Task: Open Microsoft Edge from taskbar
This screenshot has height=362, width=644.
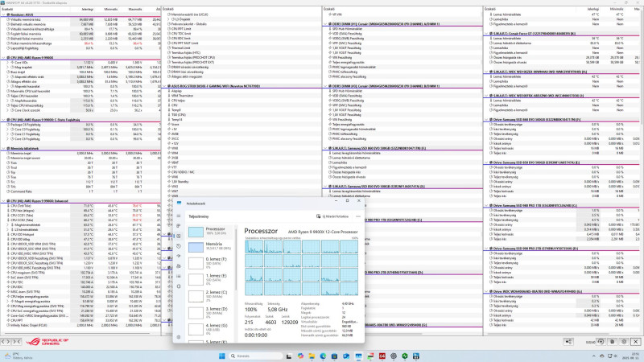Action: click(324, 356)
